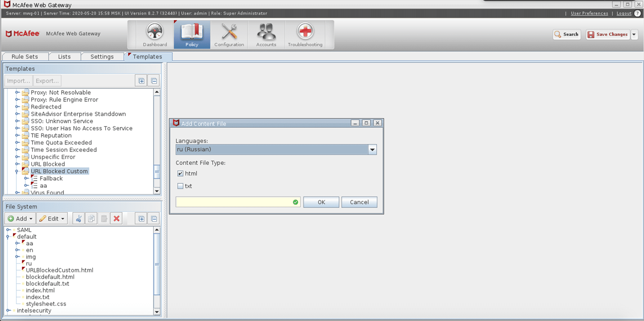
Task: Open the Accounts section
Action: click(266, 34)
